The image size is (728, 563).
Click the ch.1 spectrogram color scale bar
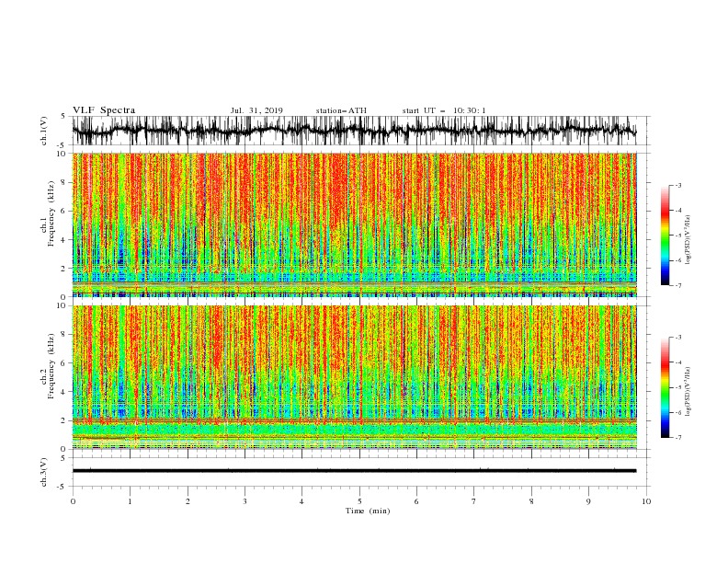point(665,236)
